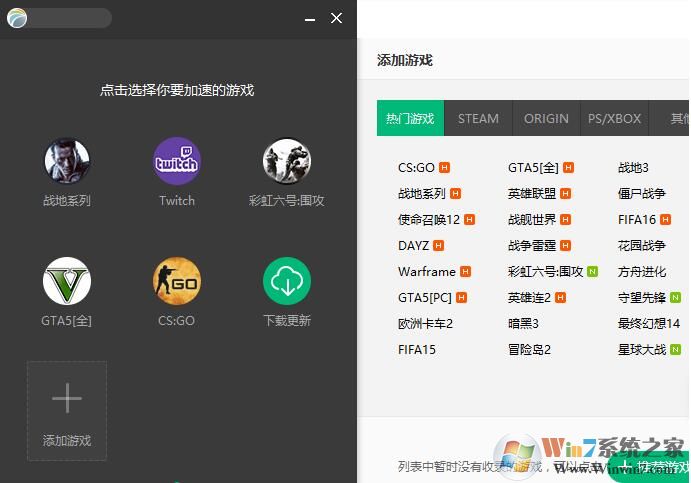Switch to the 热门游戏 tab

pyautogui.click(x=410, y=118)
